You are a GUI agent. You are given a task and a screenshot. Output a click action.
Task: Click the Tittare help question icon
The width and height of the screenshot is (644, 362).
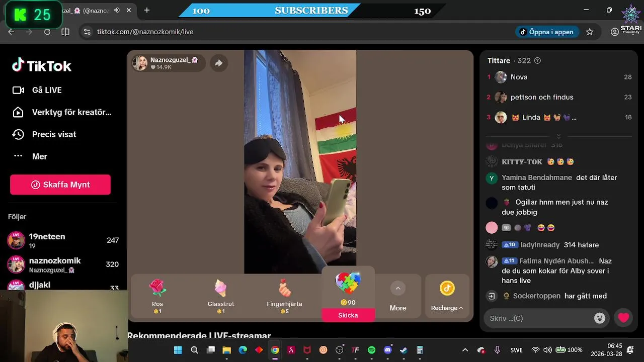(x=537, y=60)
